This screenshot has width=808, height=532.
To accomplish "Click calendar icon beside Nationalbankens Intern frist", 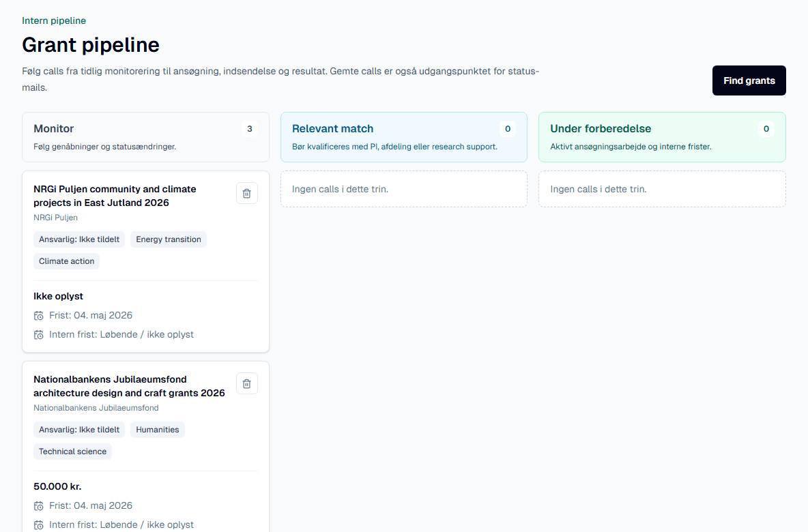I will 39,524.
